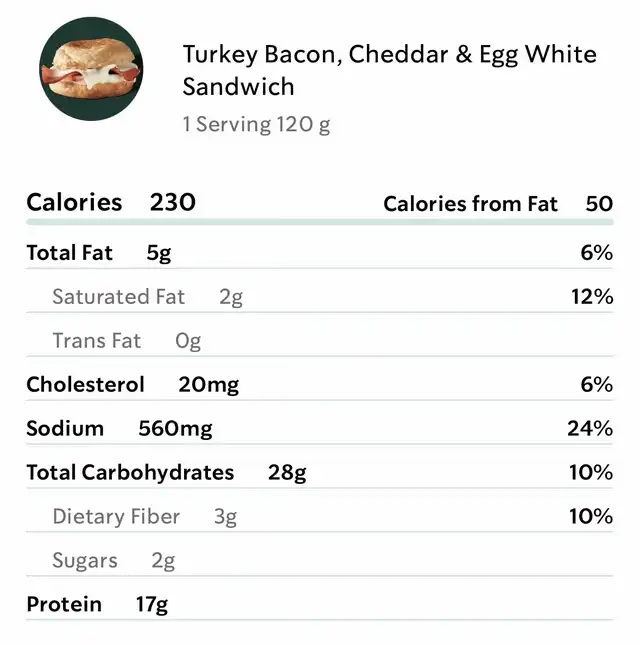Select the Saturated Fat row
This screenshot has height=645, width=640.
(320, 297)
